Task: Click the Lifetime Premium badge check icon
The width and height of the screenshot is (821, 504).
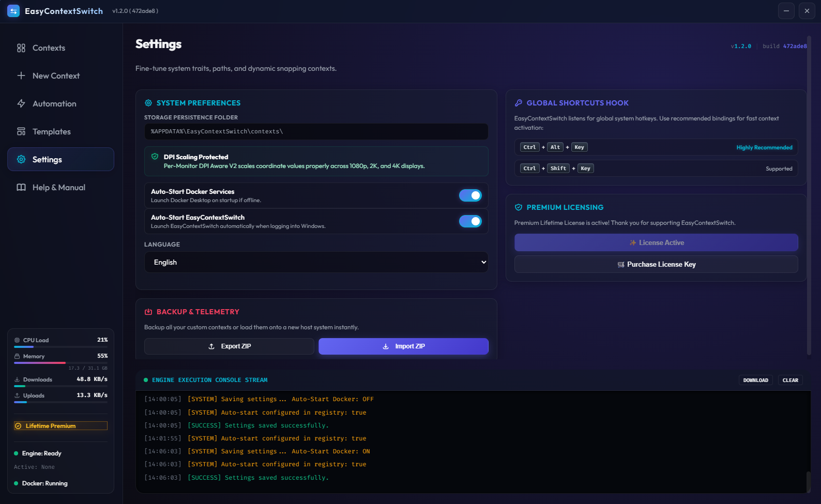Action: point(19,426)
